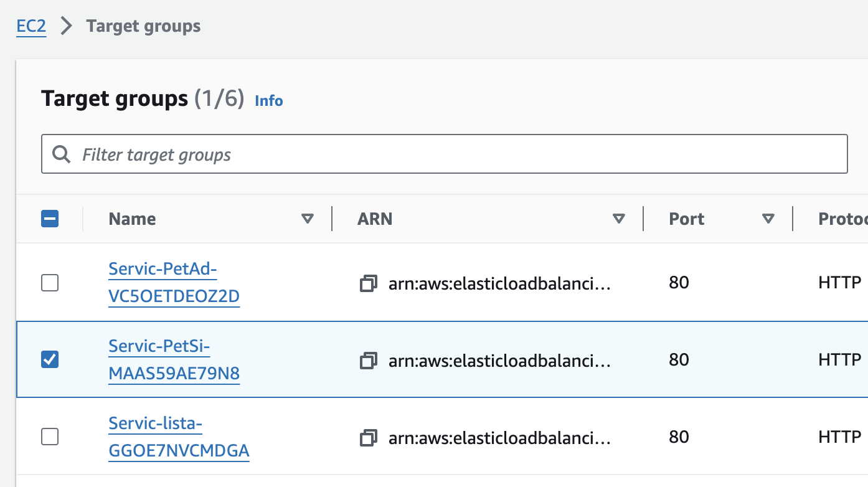The width and height of the screenshot is (868, 487).
Task: Open the Info link beside Target groups
Action: [x=269, y=100]
